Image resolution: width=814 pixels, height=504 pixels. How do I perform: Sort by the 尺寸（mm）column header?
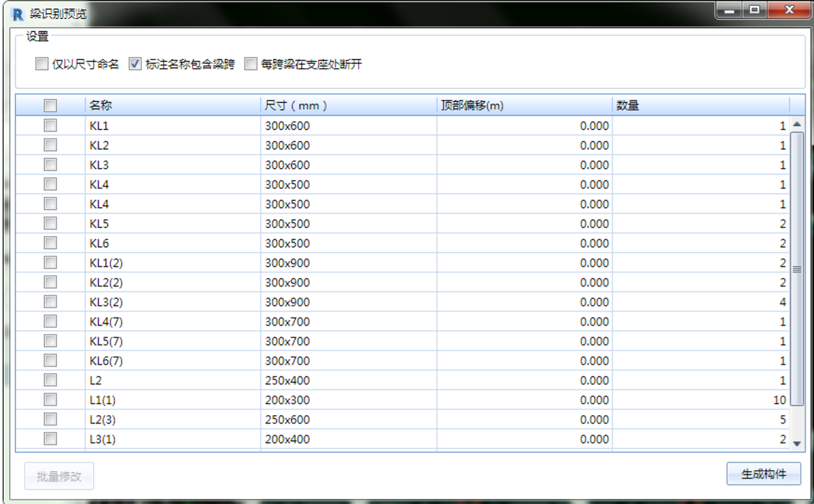[x=348, y=105]
